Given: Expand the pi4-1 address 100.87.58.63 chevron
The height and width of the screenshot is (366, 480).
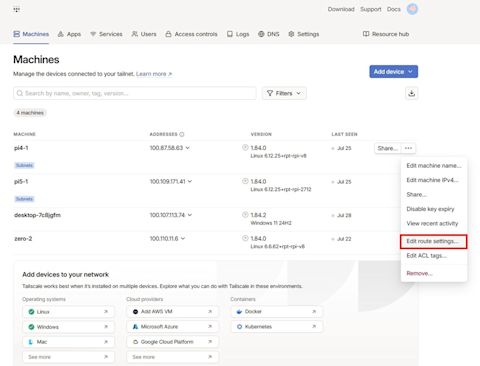Looking at the screenshot, I should point(188,148).
